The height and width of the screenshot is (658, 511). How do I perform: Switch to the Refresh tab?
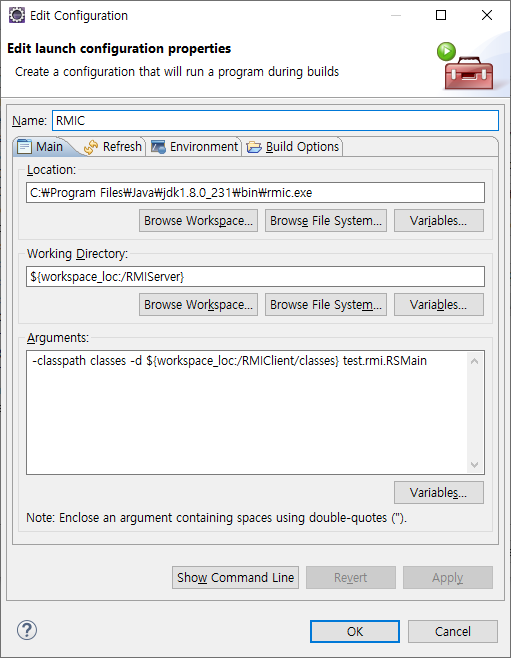[112, 146]
